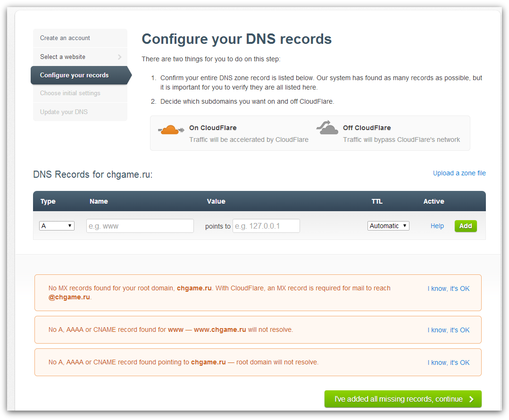Click the Upload a zone file link

(x=459, y=173)
